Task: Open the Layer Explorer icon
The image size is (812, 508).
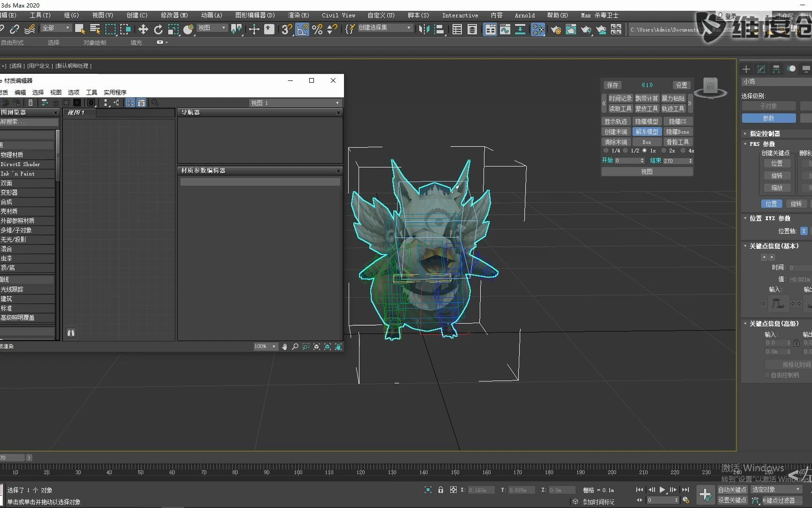Action: coord(472,29)
